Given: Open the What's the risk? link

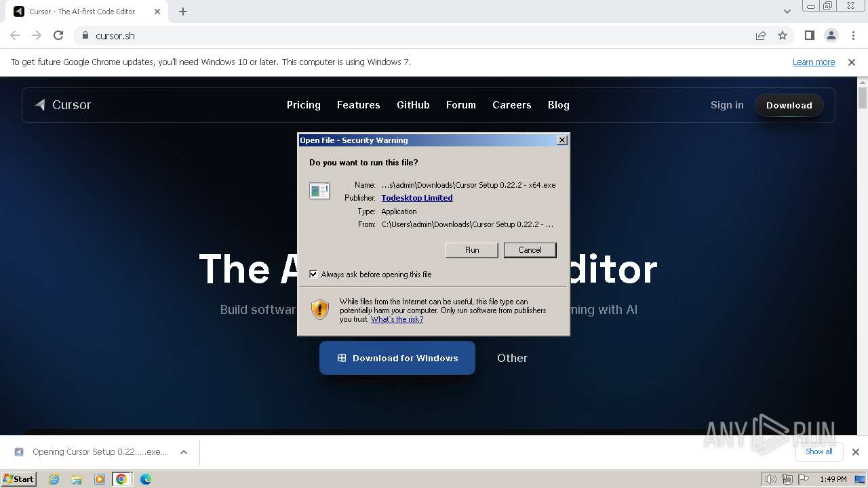Looking at the screenshot, I should pyautogui.click(x=397, y=319).
